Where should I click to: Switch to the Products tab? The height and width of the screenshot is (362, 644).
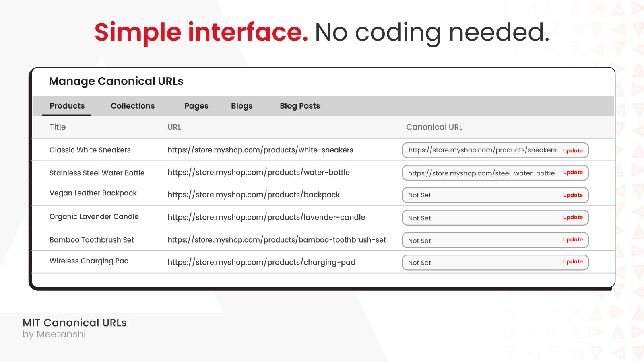click(67, 106)
